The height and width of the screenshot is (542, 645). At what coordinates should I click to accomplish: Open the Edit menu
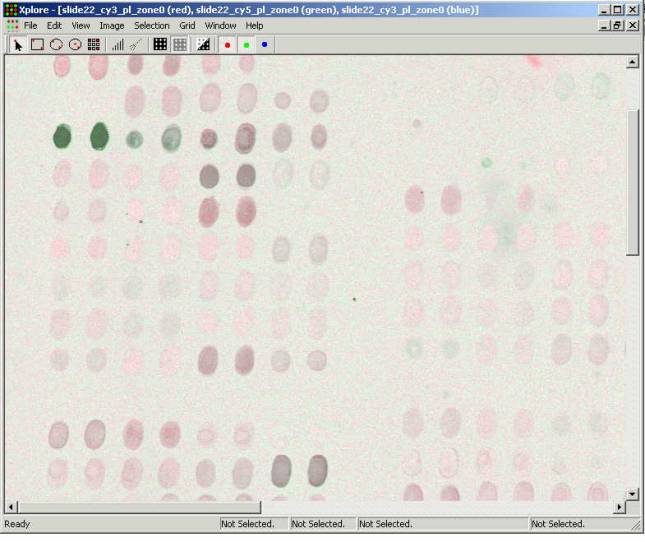54,25
